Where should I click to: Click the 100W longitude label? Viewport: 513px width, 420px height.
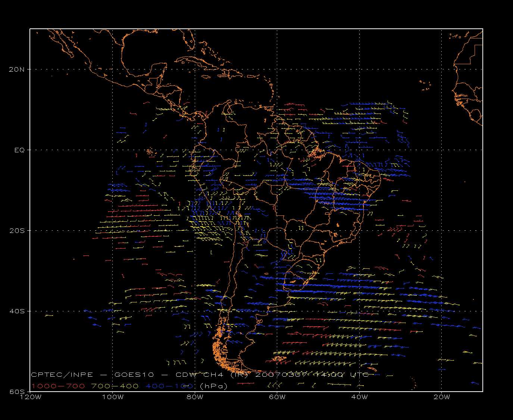[x=113, y=397]
